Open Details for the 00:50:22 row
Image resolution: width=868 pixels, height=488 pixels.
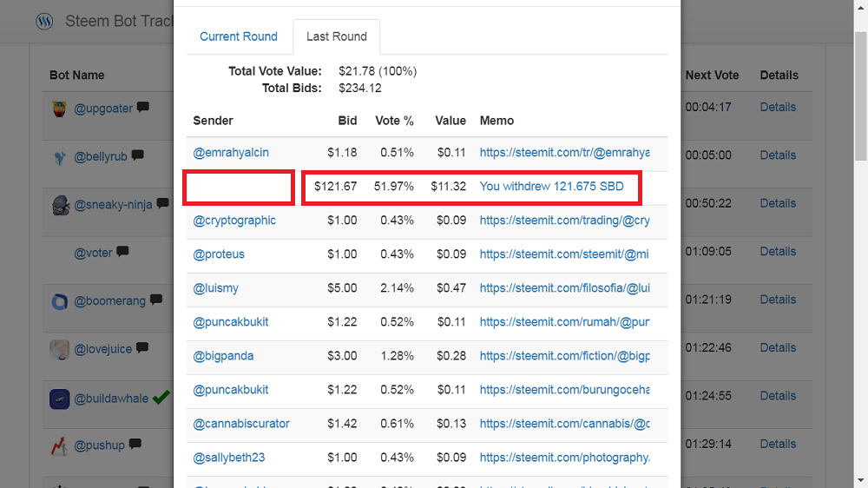tap(778, 203)
